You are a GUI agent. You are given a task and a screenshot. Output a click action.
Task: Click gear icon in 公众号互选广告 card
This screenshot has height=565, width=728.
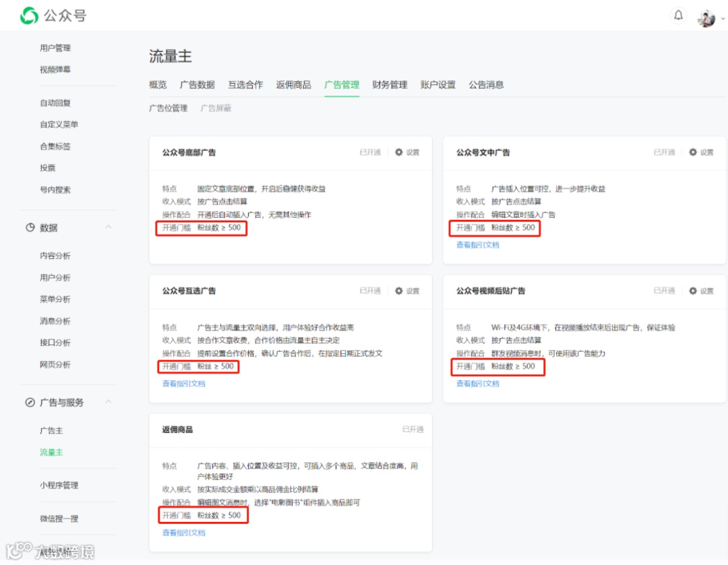399,291
